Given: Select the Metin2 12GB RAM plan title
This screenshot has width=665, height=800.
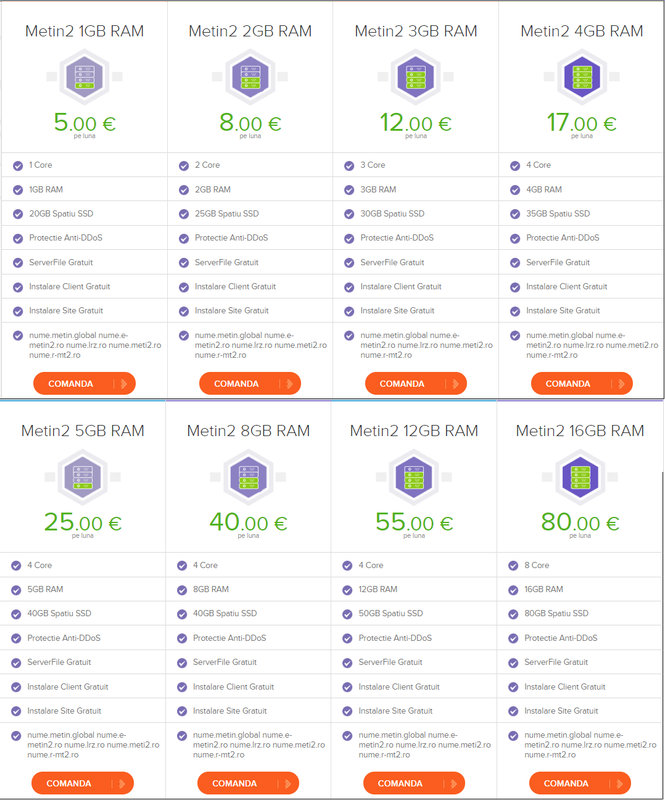Looking at the screenshot, I should tap(414, 431).
